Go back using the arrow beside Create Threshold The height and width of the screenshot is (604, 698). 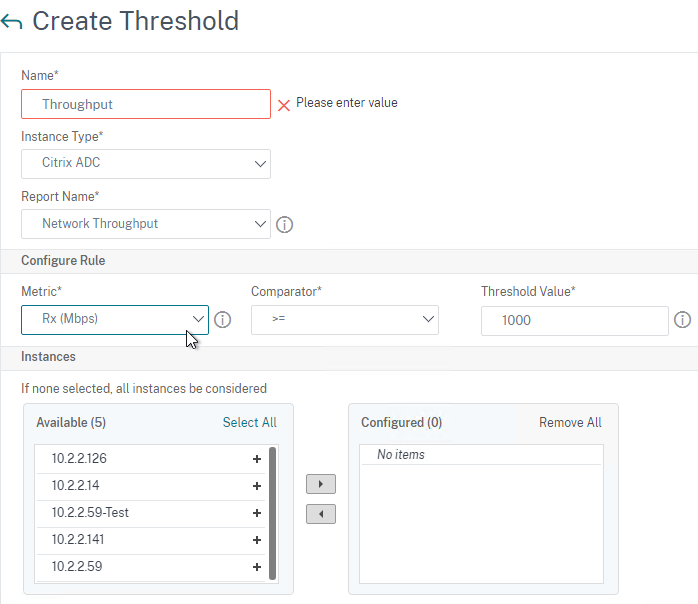[12, 21]
